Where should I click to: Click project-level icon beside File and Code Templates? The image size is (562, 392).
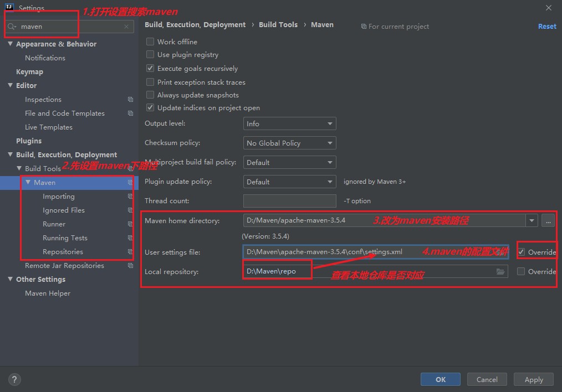(x=130, y=113)
